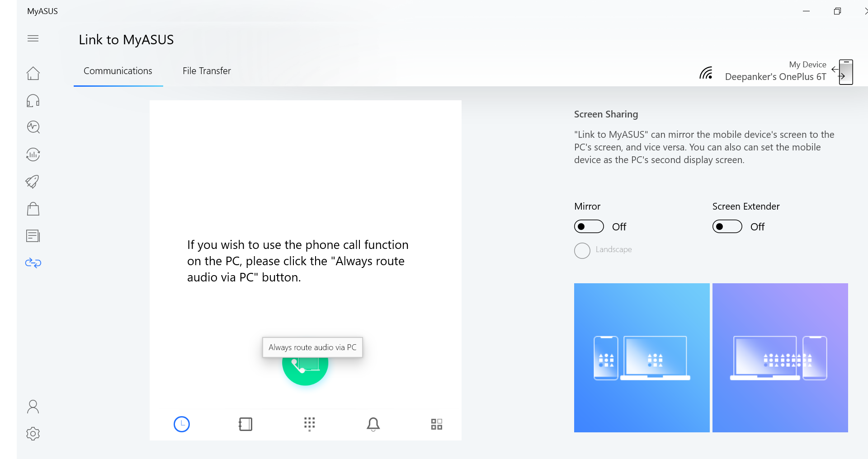
Task: Open System Diagnosis sidebar icon
Action: pyautogui.click(x=33, y=127)
